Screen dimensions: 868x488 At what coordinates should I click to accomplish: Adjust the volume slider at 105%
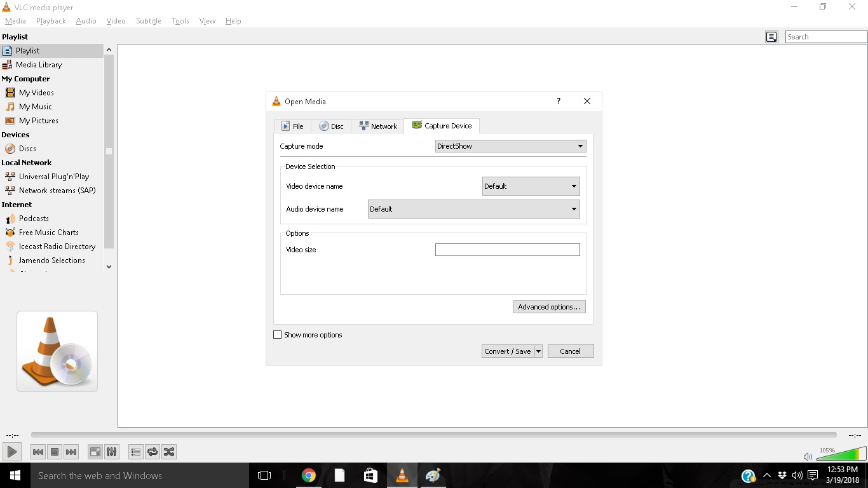tap(841, 454)
